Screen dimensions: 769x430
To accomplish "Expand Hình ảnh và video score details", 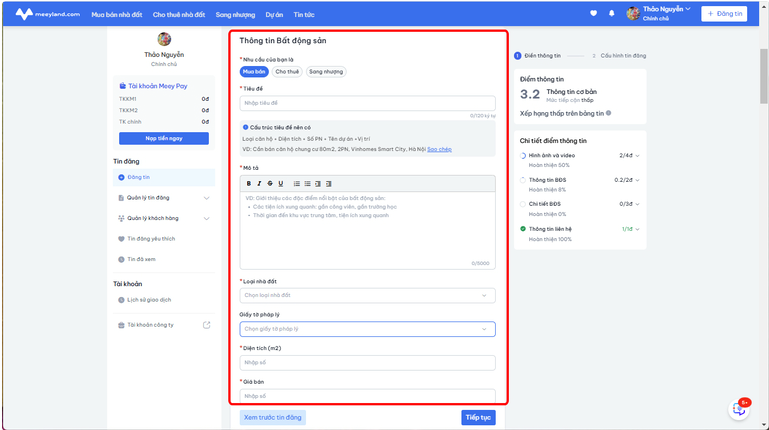I will (x=637, y=155).
